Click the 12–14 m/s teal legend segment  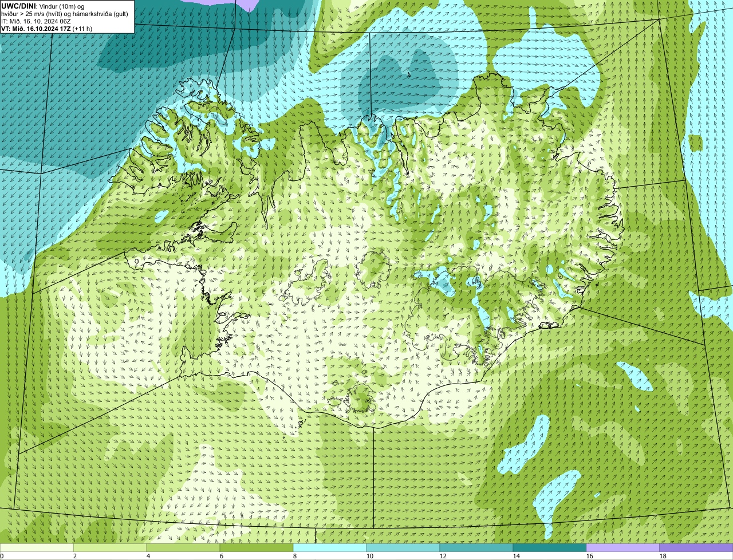476,547
